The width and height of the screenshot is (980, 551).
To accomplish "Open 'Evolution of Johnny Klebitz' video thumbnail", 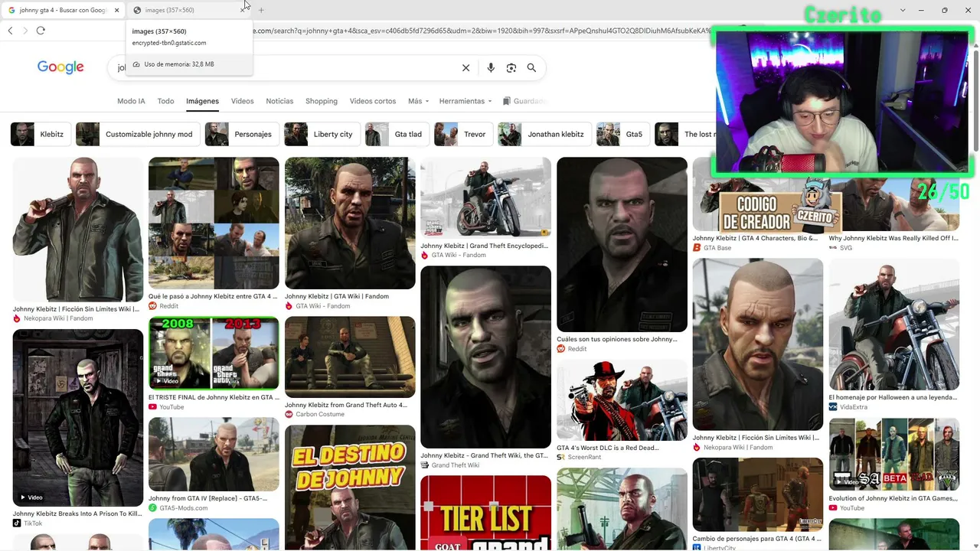I will tap(894, 455).
